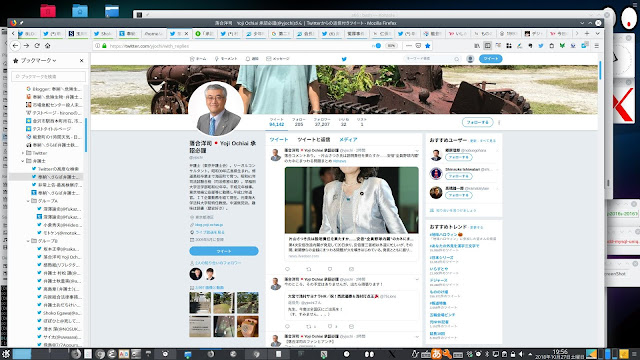This screenshot has height=360, width=640.
Task: Switch to the Shok... Twitter tab
Action: [x=103, y=33]
